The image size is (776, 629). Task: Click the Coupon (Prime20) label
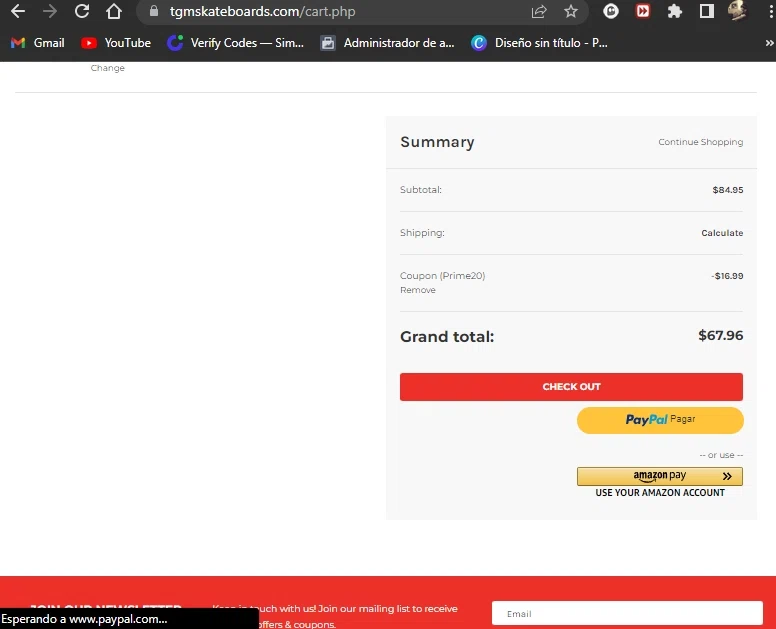pyautogui.click(x=442, y=276)
